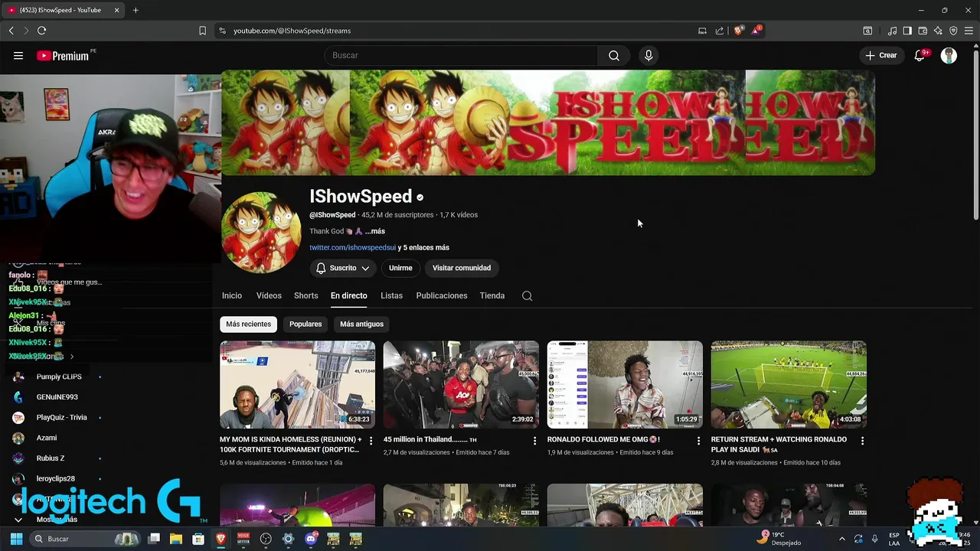Filter streams by Populares
The height and width of the screenshot is (551, 980).
[305, 324]
